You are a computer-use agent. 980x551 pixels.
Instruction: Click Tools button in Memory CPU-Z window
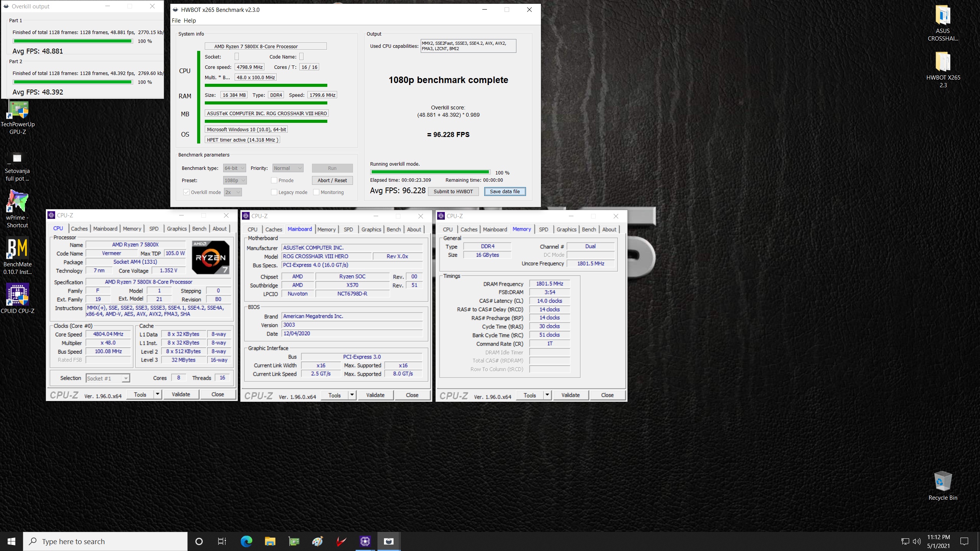coord(529,395)
